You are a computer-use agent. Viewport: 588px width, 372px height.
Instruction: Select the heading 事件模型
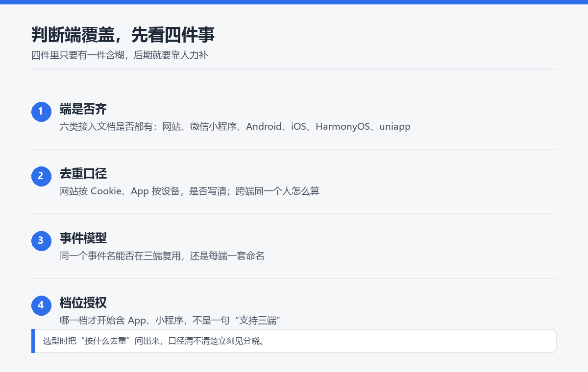coord(83,238)
